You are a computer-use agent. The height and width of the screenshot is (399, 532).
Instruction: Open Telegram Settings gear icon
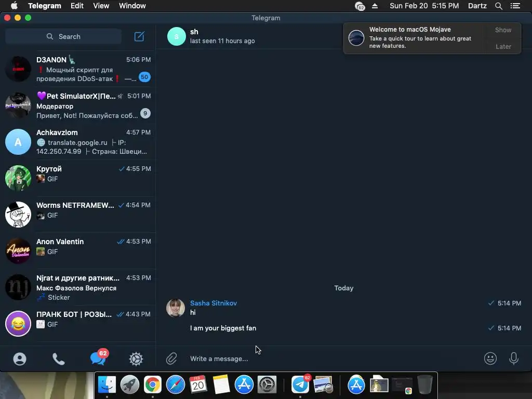136,359
